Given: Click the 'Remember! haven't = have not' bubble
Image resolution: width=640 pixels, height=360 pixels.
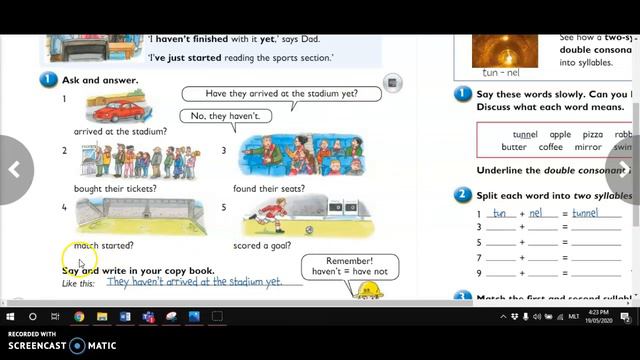Looking at the screenshot, I should coord(350,267).
